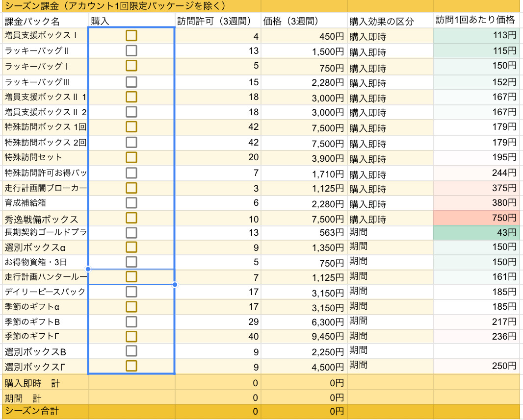Select the 課金パック名 header cell
Image resolution: width=523 pixels, height=420 pixels.
[x=45, y=21]
